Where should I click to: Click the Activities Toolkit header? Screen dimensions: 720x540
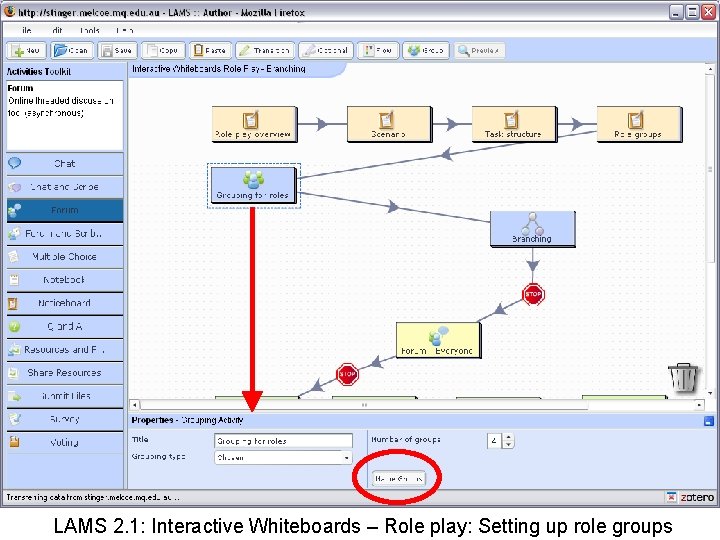[x=39, y=72]
